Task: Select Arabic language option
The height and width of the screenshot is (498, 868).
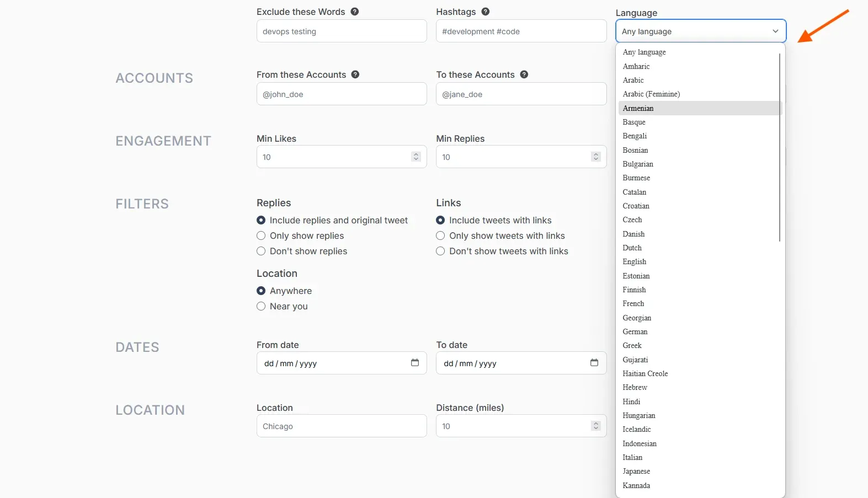Action: coord(700,80)
